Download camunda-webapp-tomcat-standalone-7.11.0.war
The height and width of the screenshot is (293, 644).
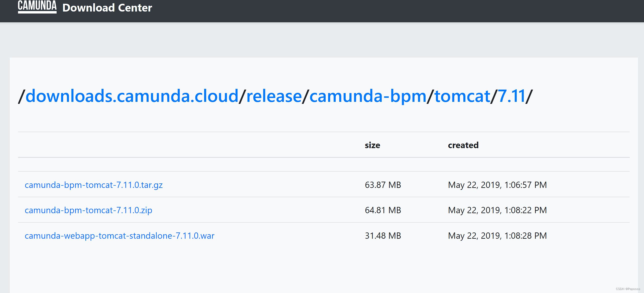tap(119, 236)
